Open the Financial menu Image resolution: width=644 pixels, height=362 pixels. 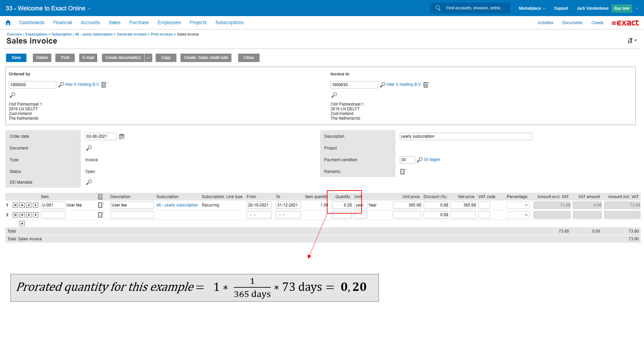[x=62, y=23]
